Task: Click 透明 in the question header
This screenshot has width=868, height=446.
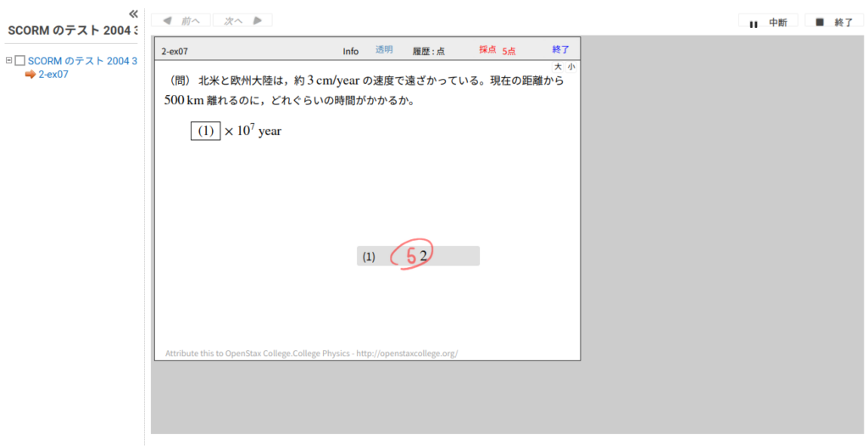Action: point(384,50)
